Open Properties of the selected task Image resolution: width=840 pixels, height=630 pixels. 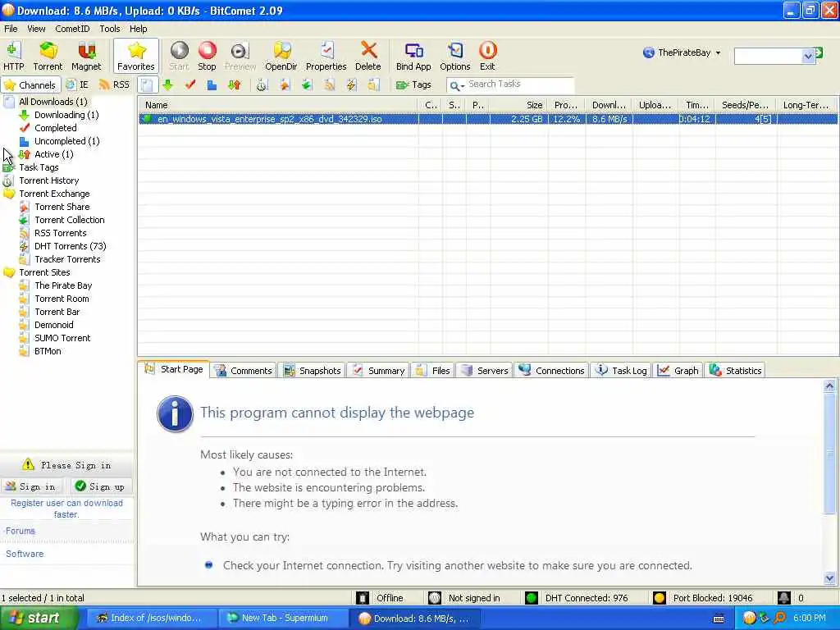[326, 56]
